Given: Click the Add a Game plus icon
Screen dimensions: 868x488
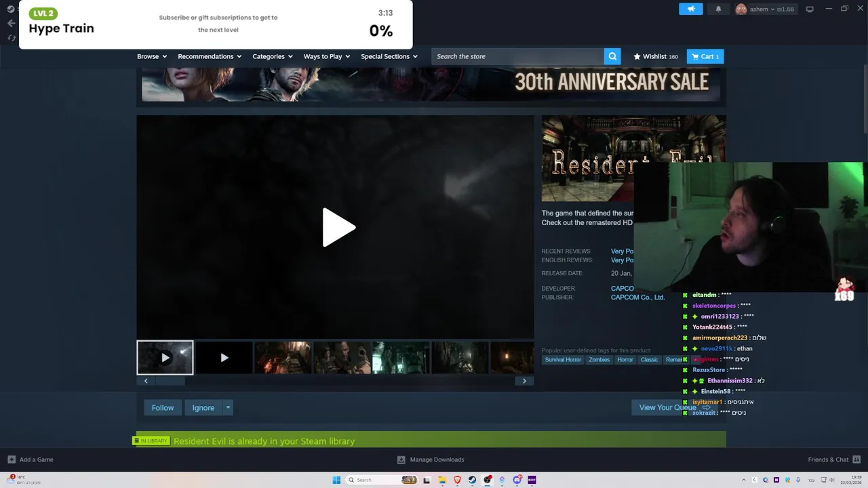Looking at the screenshot, I should tap(12, 460).
